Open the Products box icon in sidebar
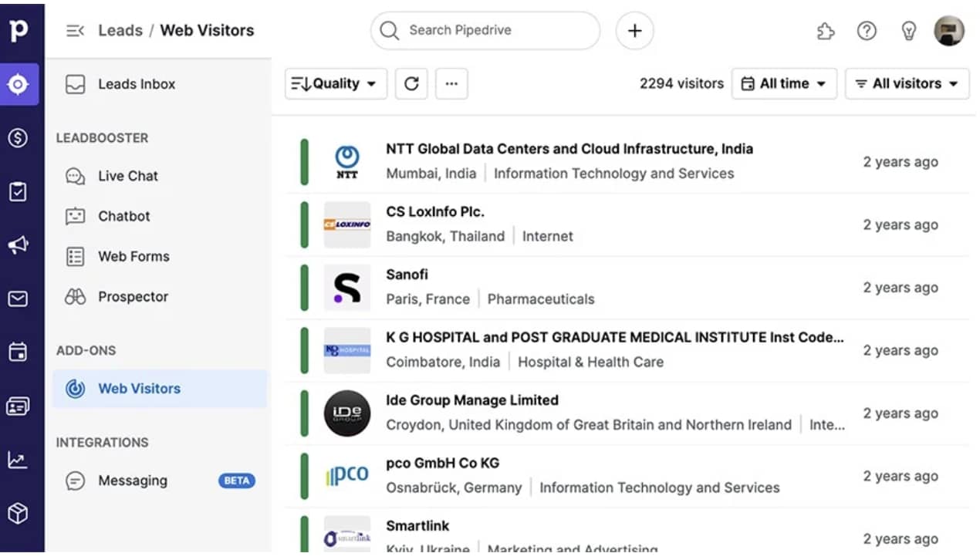 coord(21,511)
